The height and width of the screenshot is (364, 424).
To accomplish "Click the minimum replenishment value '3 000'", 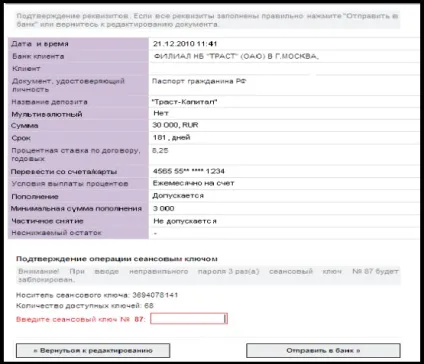I will tap(164, 209).
